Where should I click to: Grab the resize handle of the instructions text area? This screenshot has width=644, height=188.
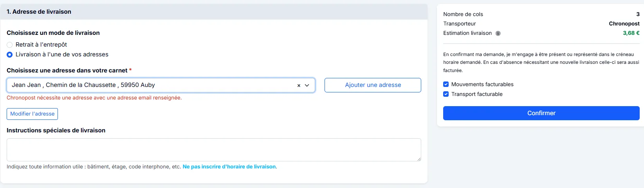tap(419, 159)
